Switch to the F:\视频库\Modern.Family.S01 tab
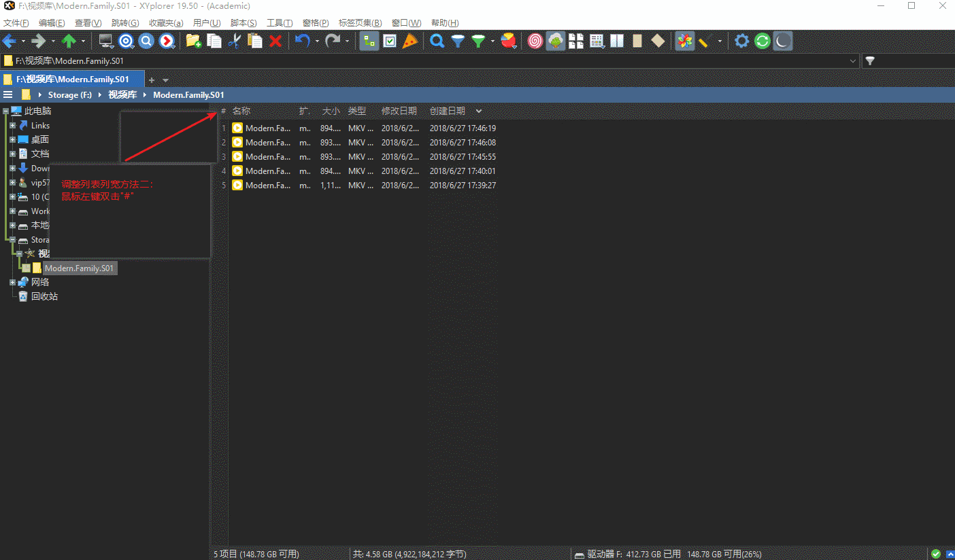Viewport: 955px width, 560px height. point(73,79)
